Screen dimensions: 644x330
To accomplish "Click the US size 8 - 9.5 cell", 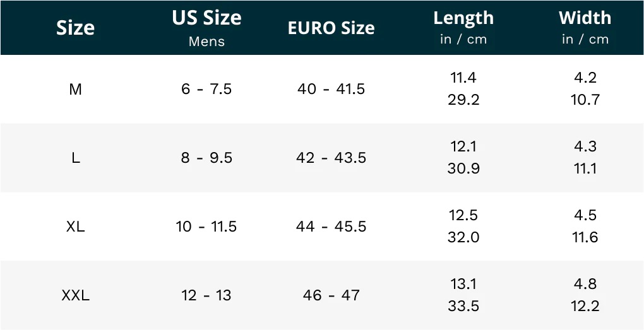I will (x=206, y=158).
